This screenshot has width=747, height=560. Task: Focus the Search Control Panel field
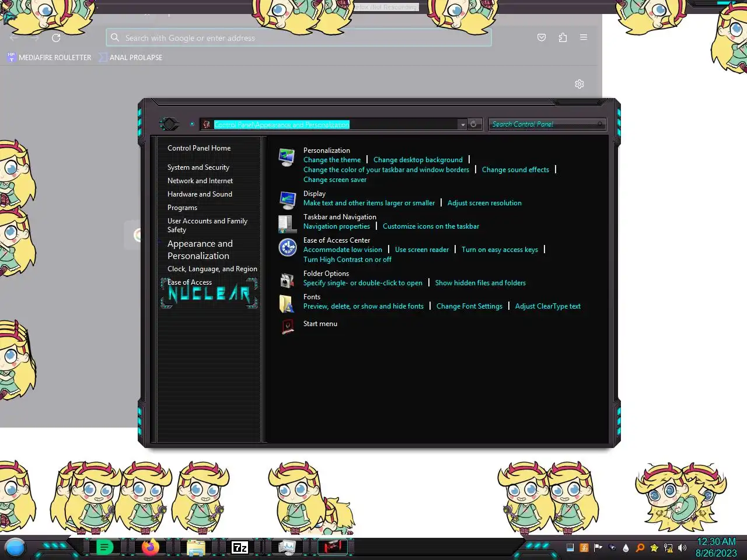[x=547, y=124]
